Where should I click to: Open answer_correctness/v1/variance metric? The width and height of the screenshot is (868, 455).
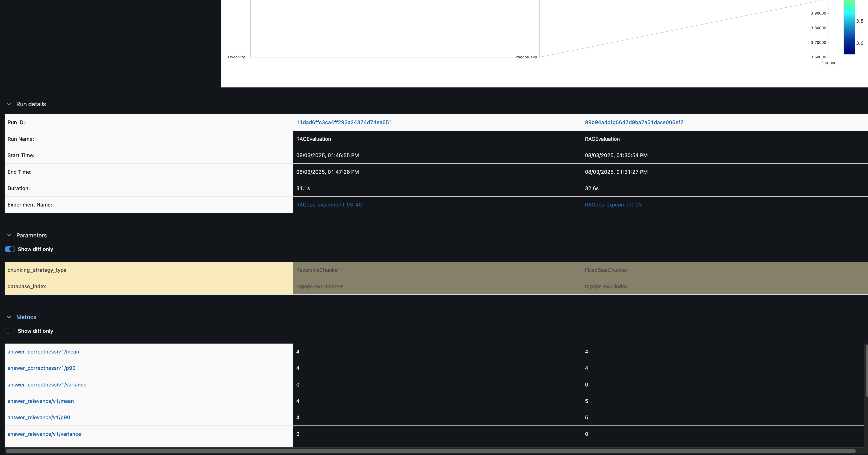47,384
